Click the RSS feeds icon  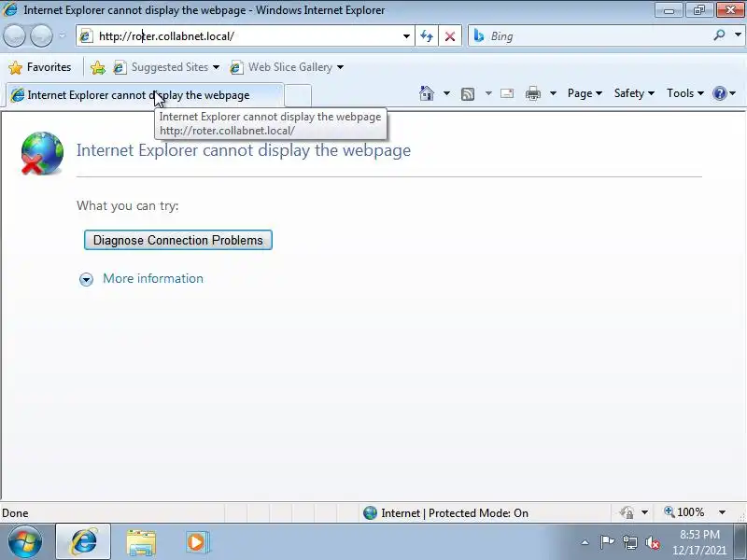468,94
